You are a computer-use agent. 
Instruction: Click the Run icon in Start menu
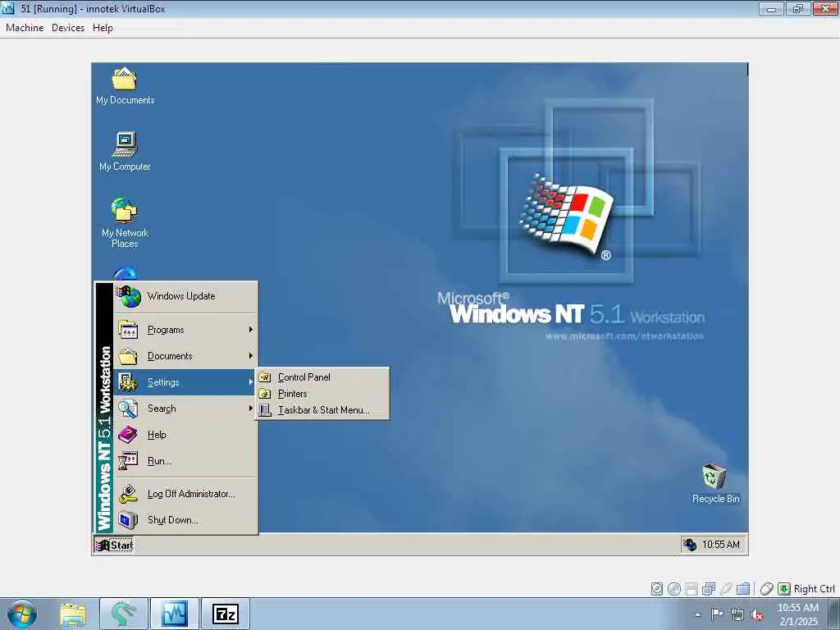(x=128, y=461)
